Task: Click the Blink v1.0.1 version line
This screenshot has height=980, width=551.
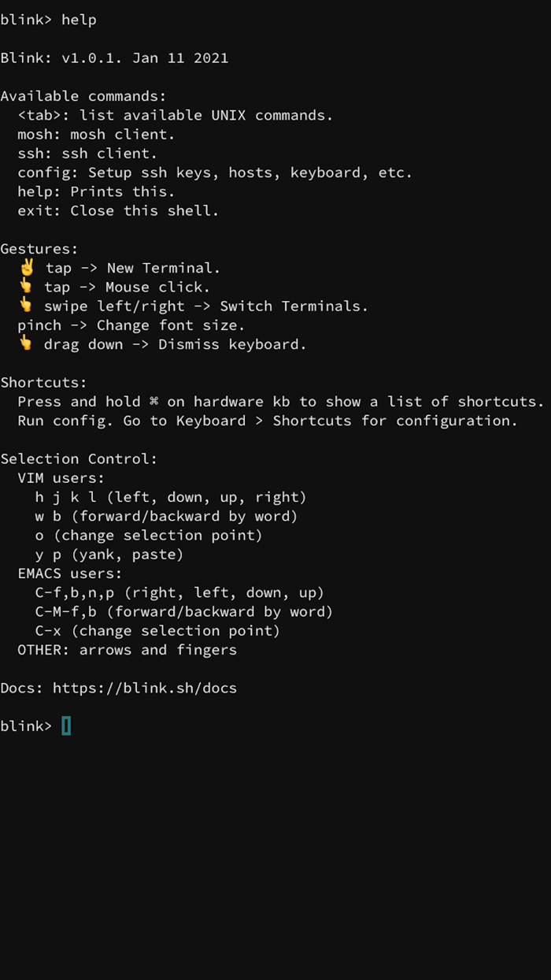Action: click(114, 58)
